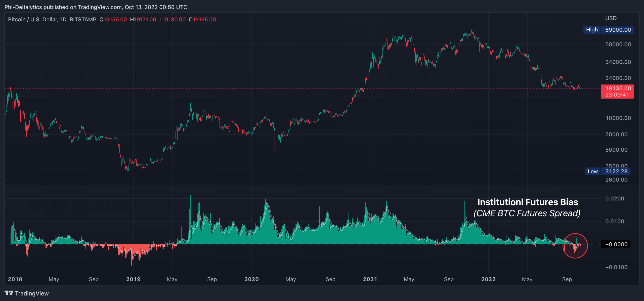Viewport: 644px width, 301px height.
Task: Click the 0.0200 indicator scale label
Action: coord(615,199)
